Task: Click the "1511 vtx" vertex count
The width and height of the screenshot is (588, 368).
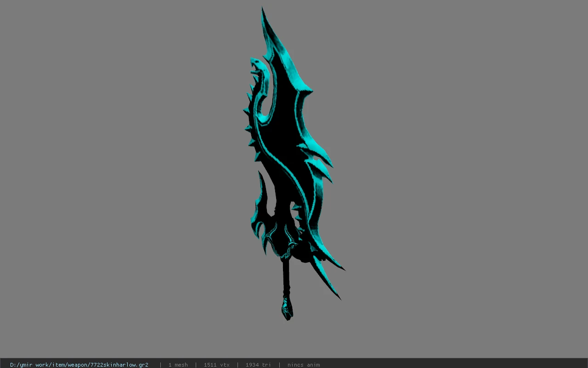Action: click(x=216, y=365)
